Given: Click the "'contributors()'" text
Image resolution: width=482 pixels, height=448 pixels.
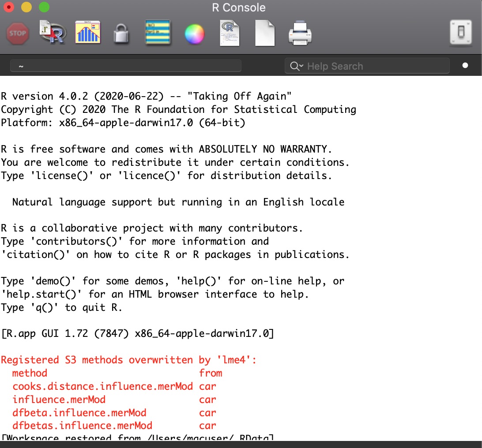Looking at the screenshot, I should 76,241.
